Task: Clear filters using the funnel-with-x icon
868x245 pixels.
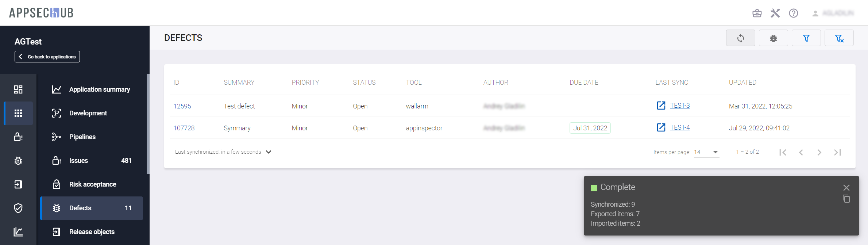Action: coord(839,38)
